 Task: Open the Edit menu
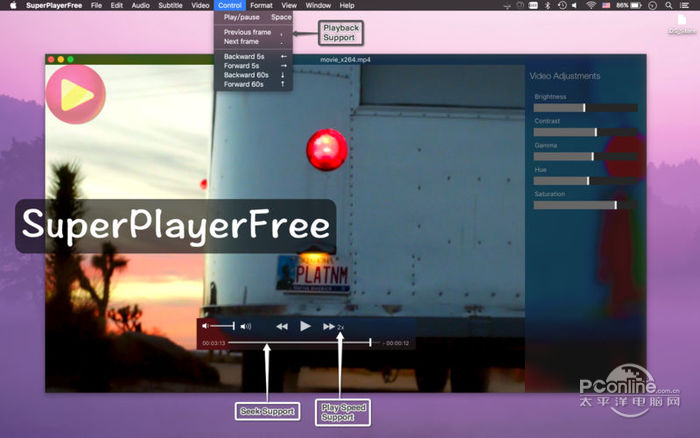117,5
